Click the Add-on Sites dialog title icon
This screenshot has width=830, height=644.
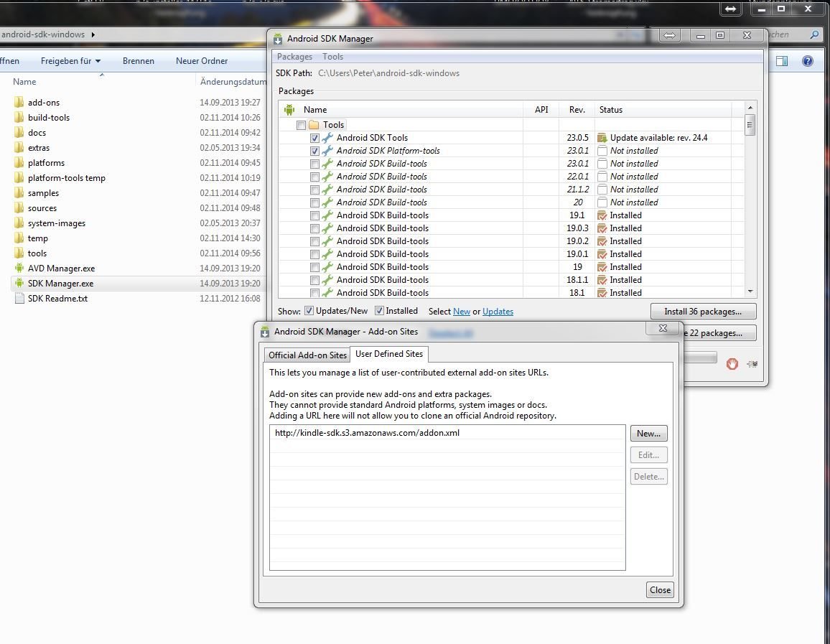[x=265, y=332]
